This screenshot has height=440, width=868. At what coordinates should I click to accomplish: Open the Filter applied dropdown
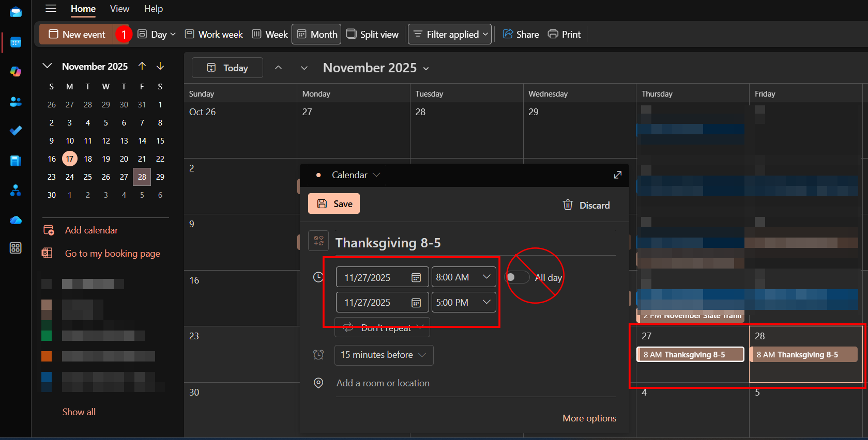point(450,34)
